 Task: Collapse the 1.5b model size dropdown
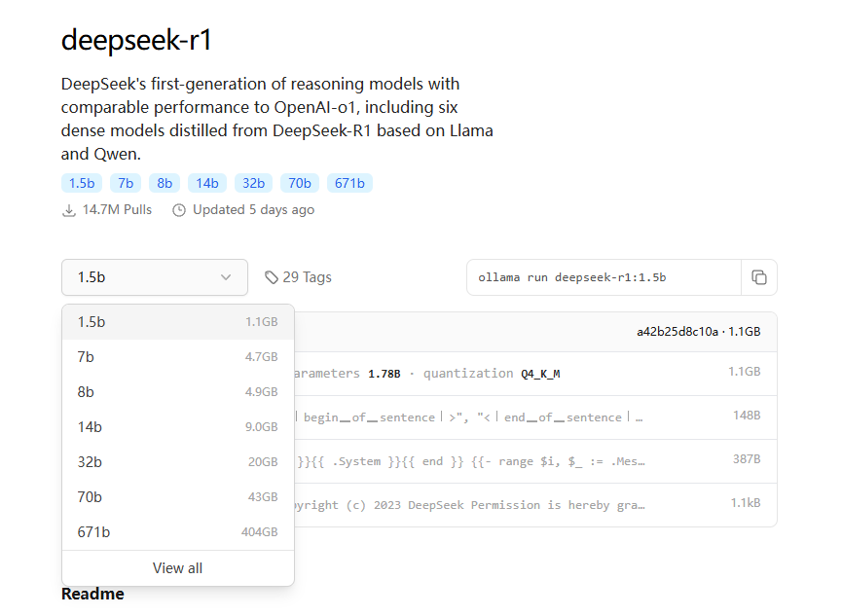(x=155, y=277)
